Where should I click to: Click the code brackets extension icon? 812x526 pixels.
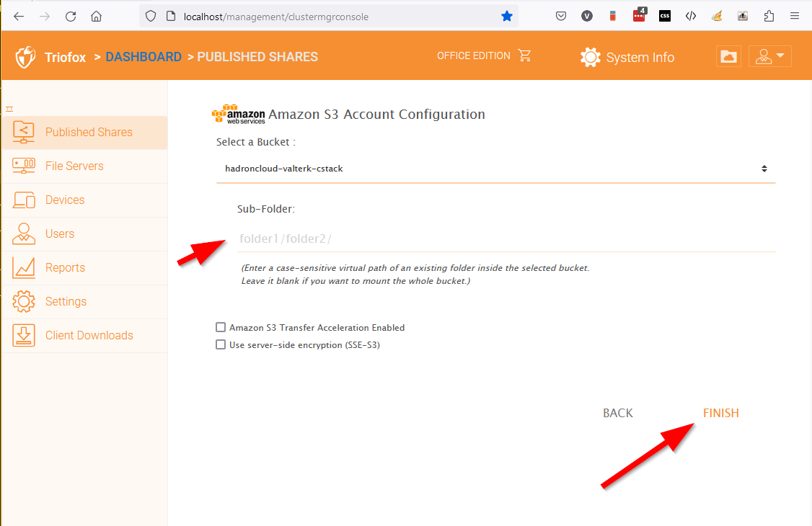(x=691, y=17)
